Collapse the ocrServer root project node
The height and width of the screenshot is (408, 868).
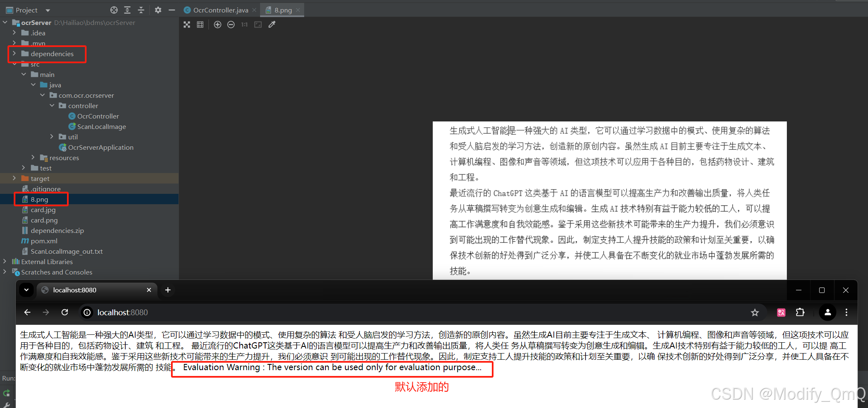coord(5,22)
